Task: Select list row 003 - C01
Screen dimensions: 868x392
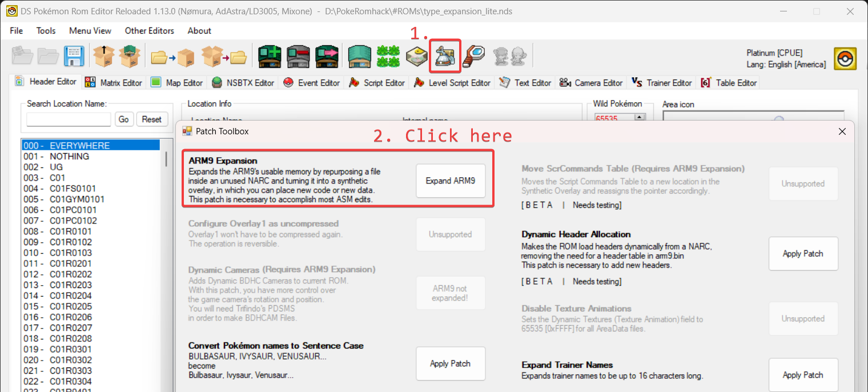Action: 91,178
